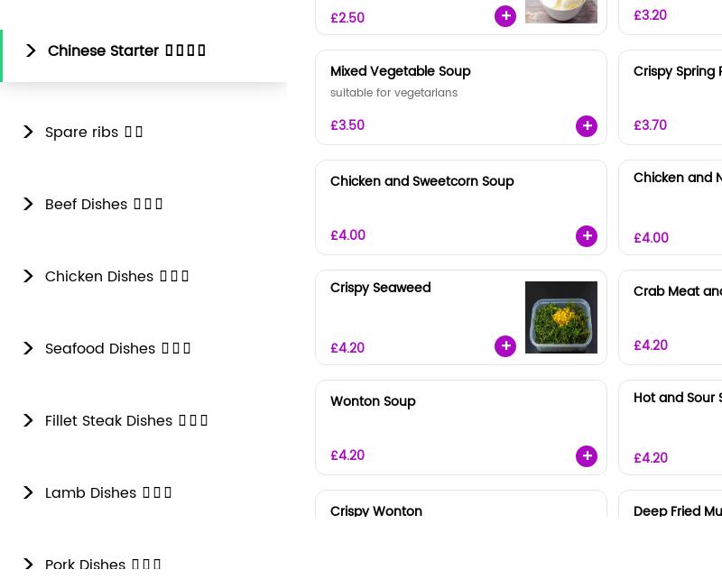The image size is (722, 588).
Task: Add Crispy Seaweed using plus icon
Action: coord(505,346)
